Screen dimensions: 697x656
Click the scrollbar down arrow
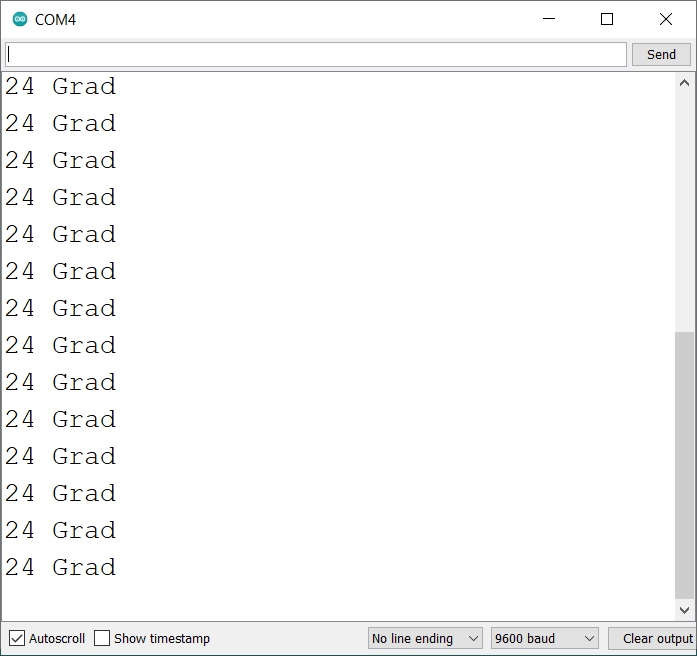click(684, 610)
